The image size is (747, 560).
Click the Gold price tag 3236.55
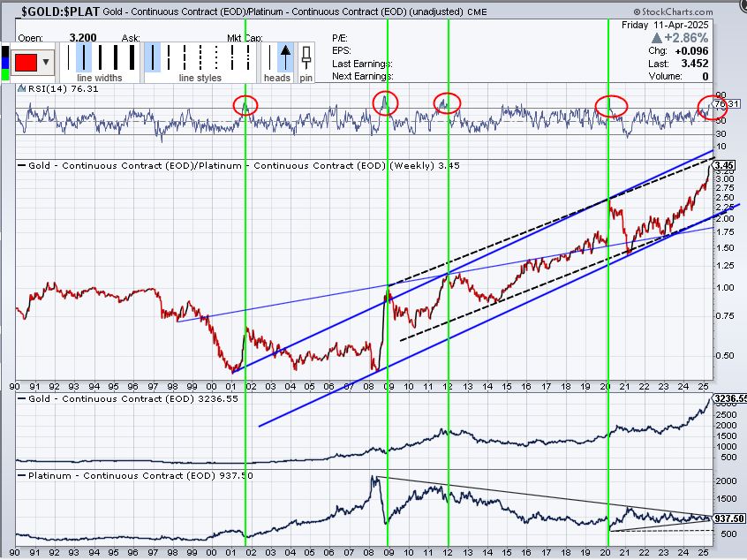[x=730, y=398]
